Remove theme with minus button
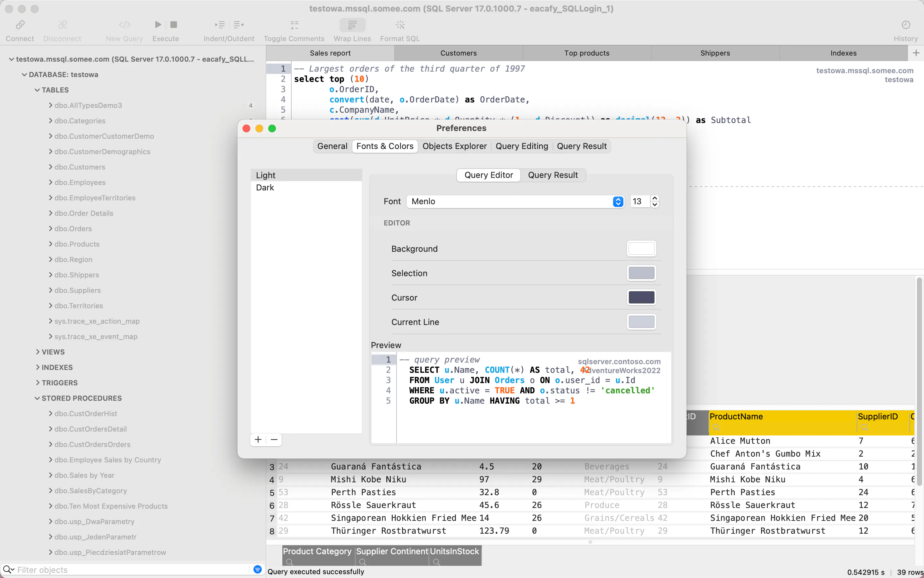The height and width of the screenshot is (578, 924). click(274, 440)
